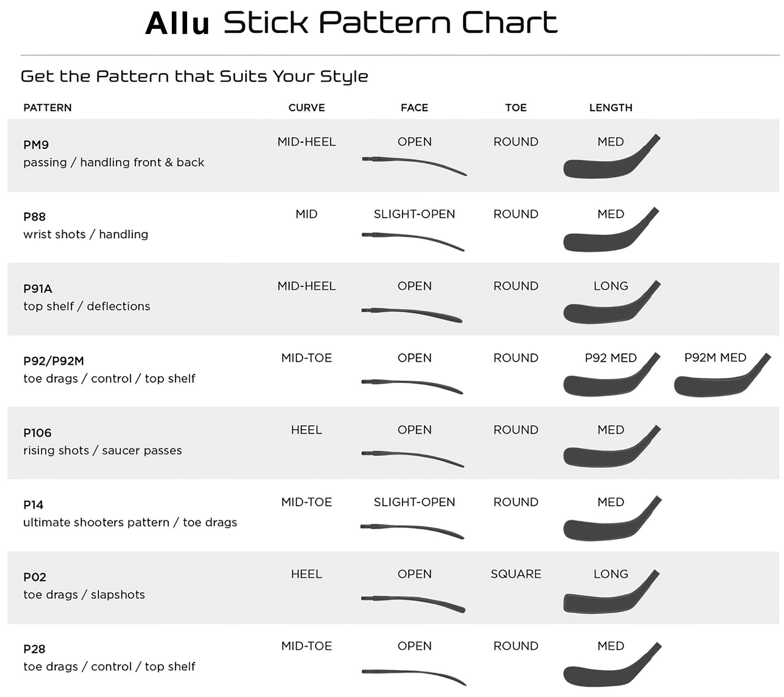Select the P91A long blade image

click(x=612, y=302)
